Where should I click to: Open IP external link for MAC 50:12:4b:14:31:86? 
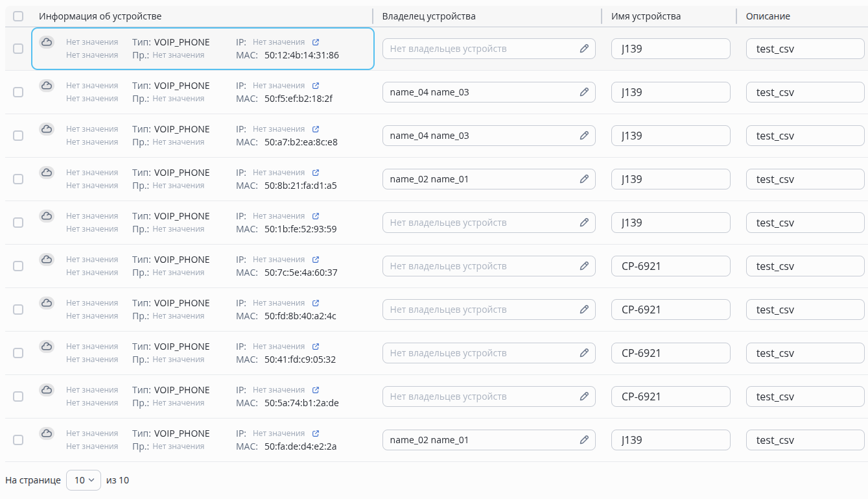coord(316,42)
